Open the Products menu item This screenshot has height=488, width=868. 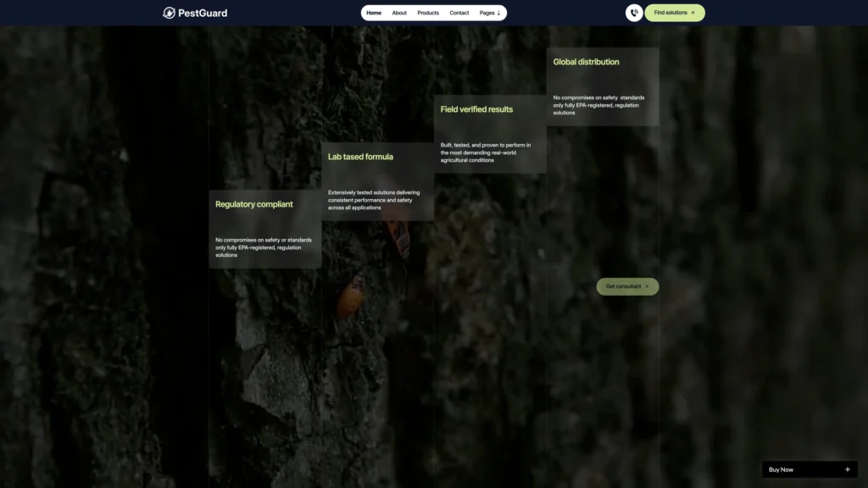pos(428,13)
